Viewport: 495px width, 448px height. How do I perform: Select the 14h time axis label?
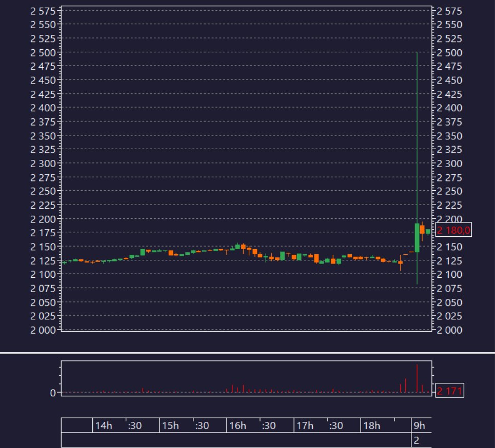tap(104, 425)
